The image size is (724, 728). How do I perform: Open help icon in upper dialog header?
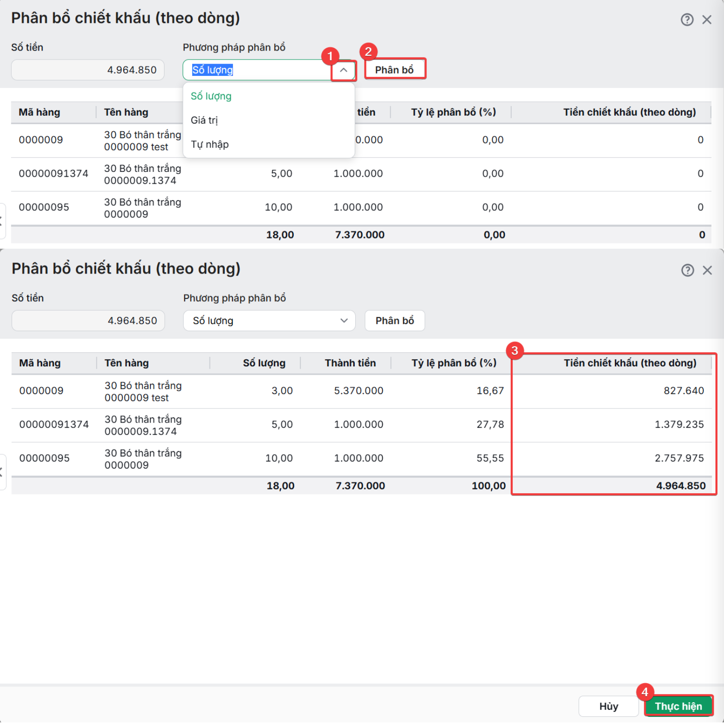[687, 20]
